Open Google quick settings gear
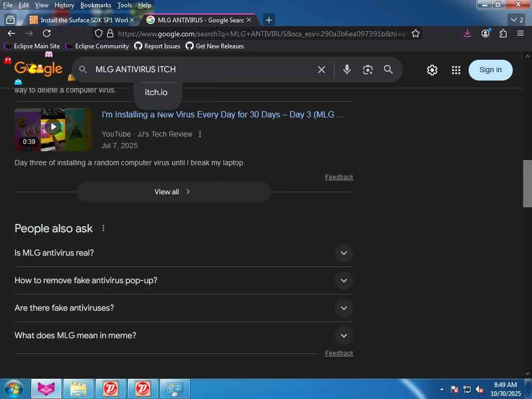 pos(432,70)
